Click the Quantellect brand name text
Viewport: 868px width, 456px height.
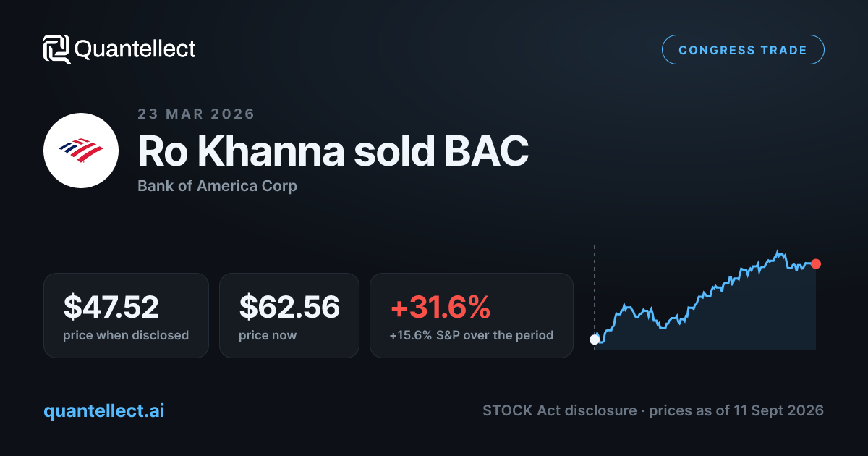coord(135,49)
